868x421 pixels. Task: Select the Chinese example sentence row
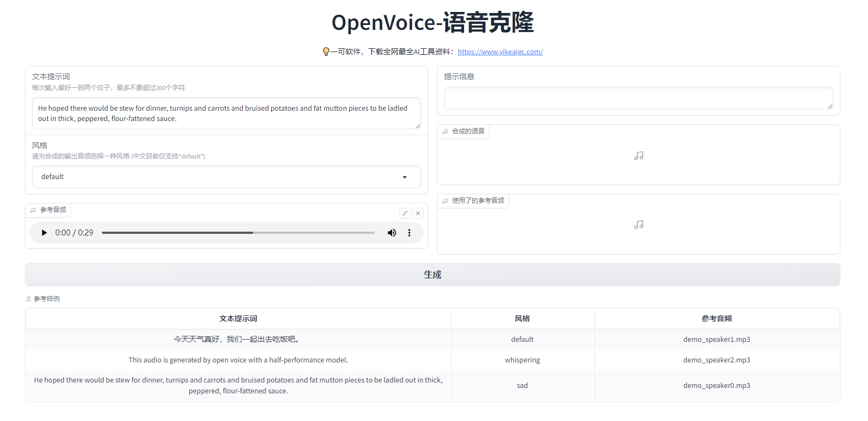coord(238,339)
